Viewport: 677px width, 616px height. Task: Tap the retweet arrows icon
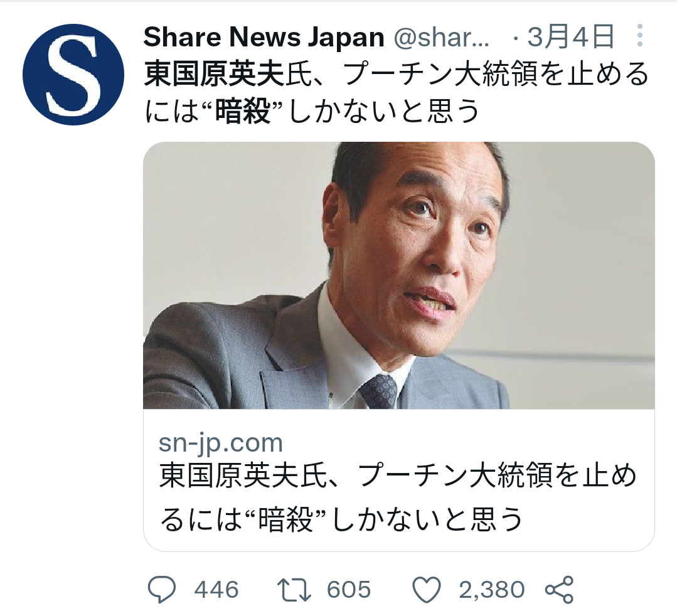coord(294,590)
